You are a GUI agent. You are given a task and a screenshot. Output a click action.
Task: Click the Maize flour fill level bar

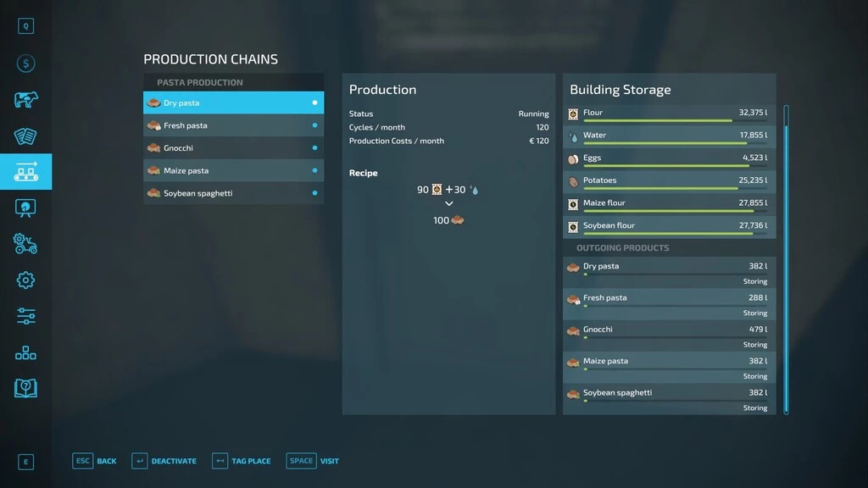click(x=676, y=211)
